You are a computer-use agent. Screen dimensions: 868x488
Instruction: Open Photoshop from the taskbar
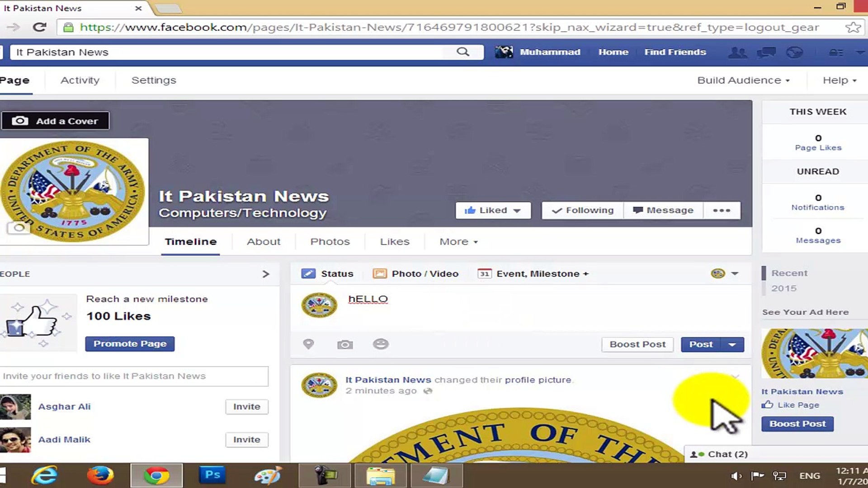pos(212,475)
